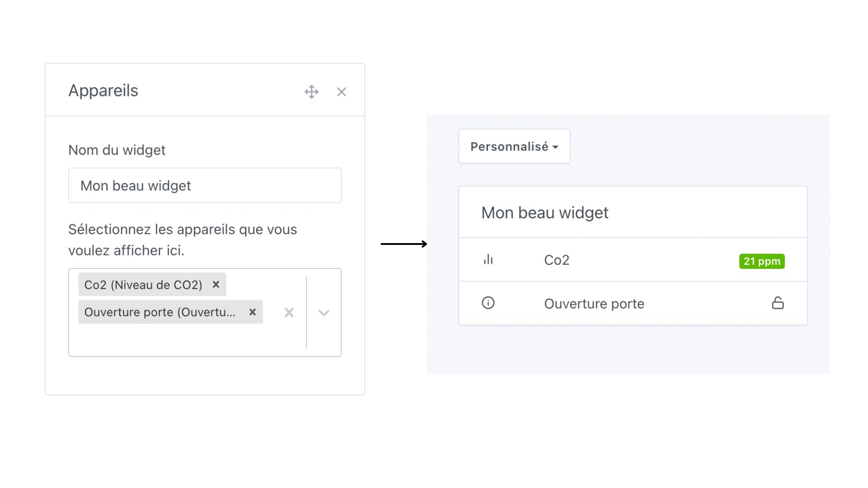Remove the Ouverture porte tag
This screenshot has height=488, width=868.
252,312
